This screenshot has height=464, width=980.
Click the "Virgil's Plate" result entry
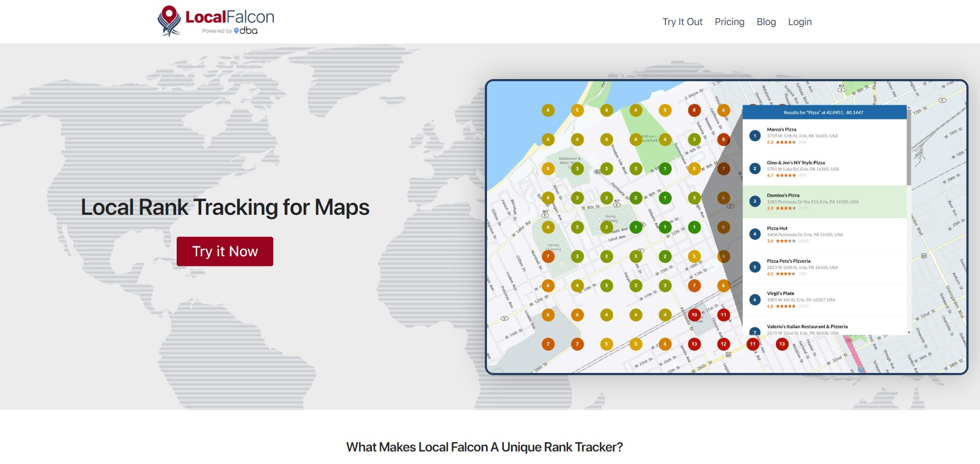[x=825, y=300]
